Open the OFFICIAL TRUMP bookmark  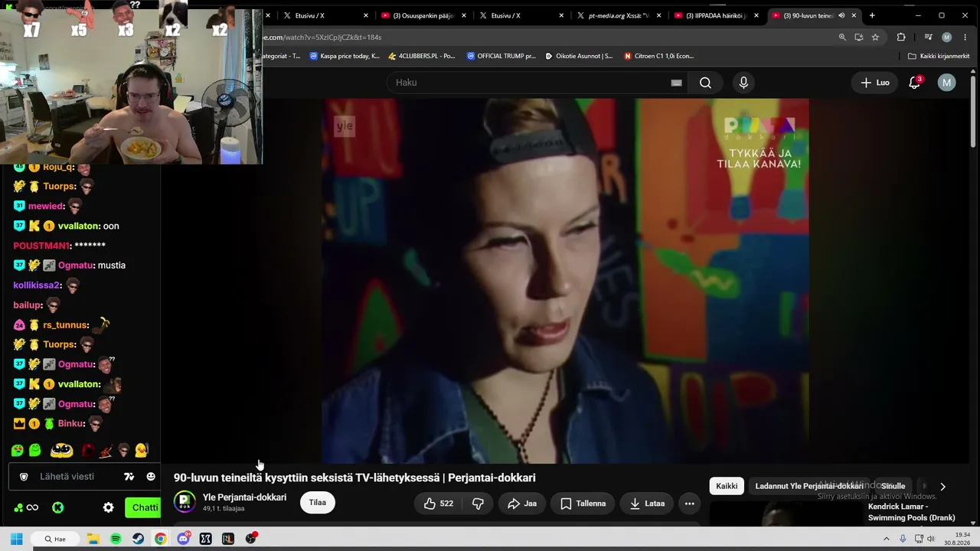[501, 56]
